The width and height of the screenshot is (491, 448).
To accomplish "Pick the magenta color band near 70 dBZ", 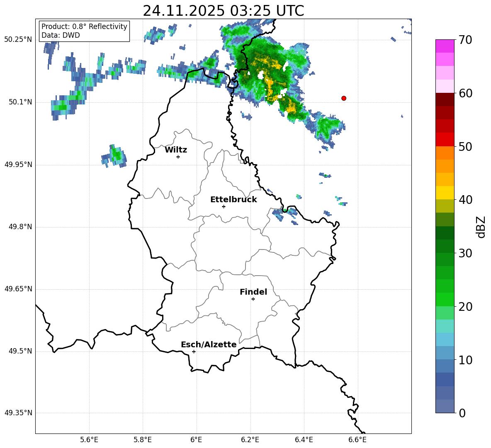I will [x=445, y=46].
